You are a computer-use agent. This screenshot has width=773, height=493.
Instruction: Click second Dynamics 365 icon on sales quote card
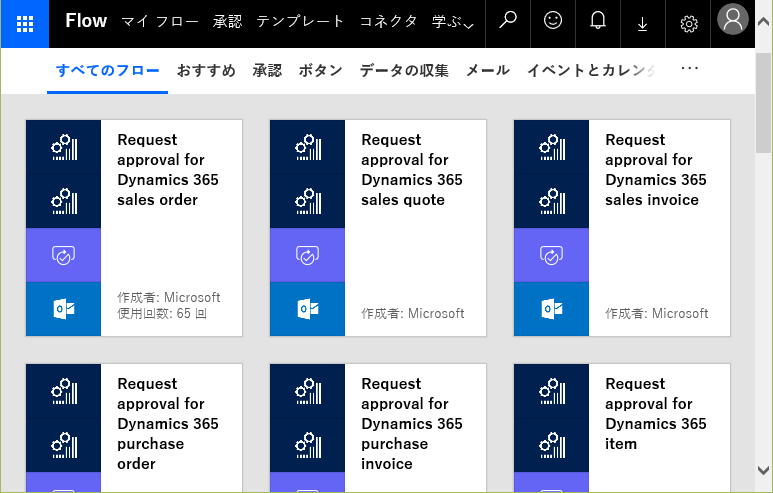pyautogui.click(x=308, y=201)
